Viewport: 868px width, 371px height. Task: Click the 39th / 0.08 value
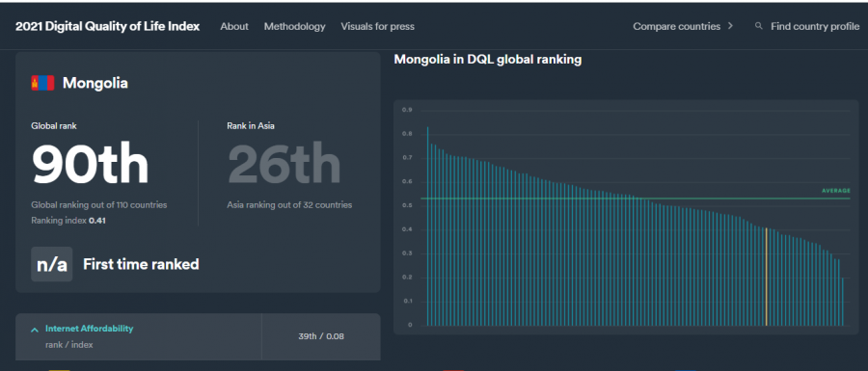[x=321, y=335]
